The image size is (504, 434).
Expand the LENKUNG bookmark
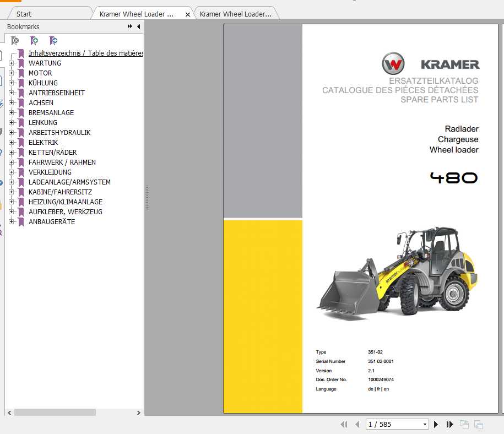(x=11, y=122)
